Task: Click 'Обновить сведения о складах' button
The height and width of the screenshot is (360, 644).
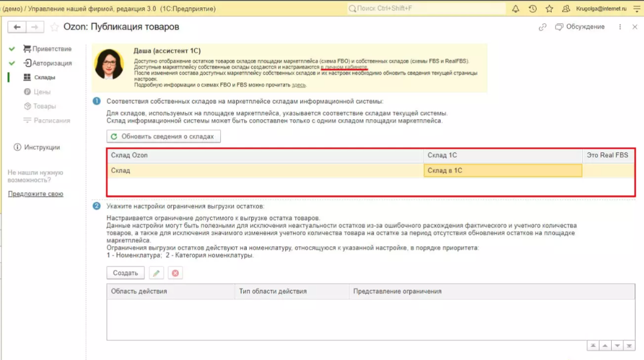Action: [164, 136]
